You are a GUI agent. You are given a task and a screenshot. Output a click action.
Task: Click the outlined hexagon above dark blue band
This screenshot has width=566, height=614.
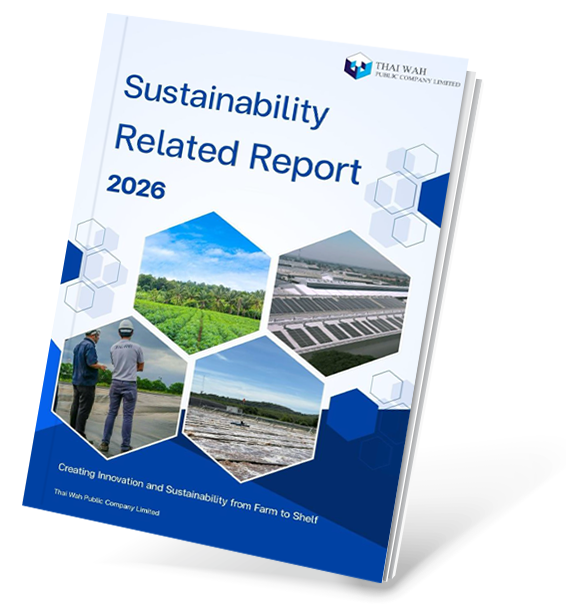pos(387,388)
